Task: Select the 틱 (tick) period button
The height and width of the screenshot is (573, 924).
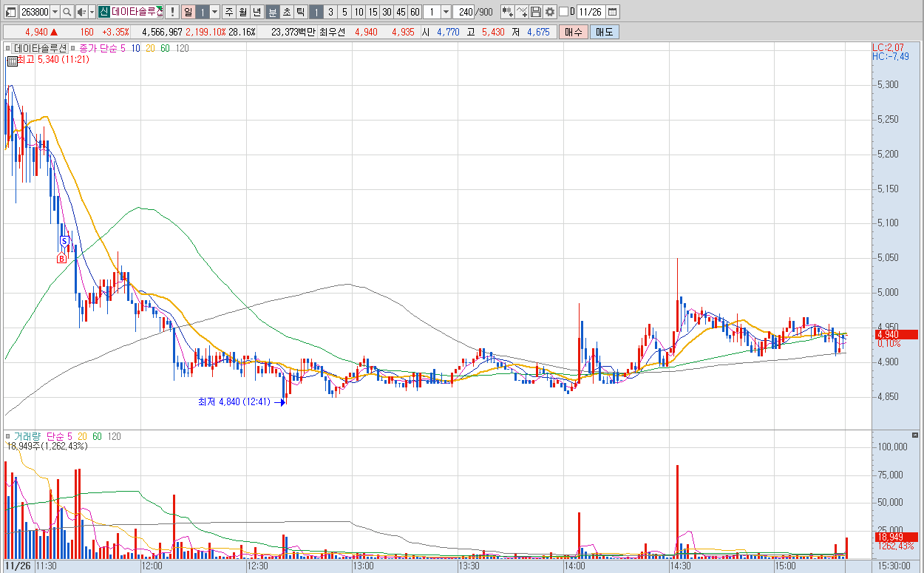Action: pos(300,12)
